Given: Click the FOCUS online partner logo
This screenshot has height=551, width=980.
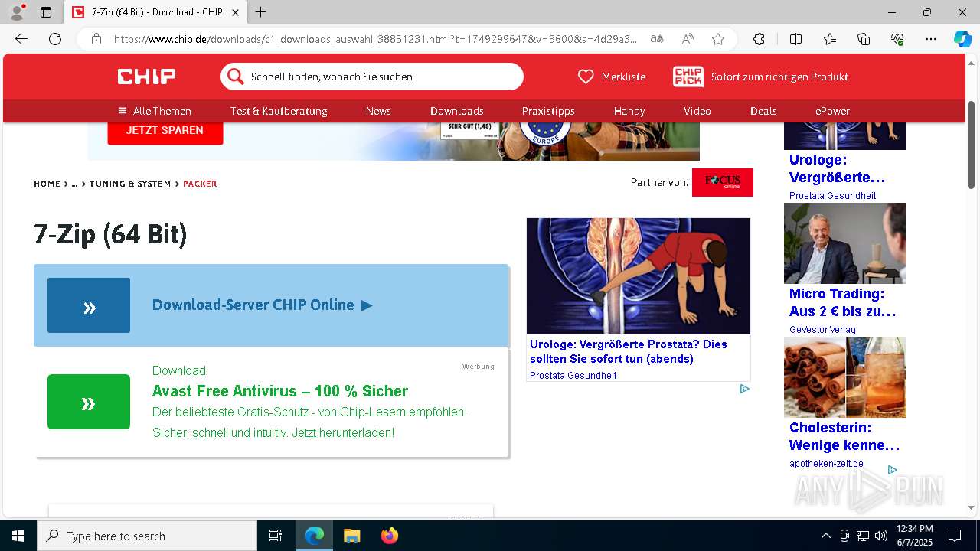Looking at the screenshot, I should tap(723, 182).
